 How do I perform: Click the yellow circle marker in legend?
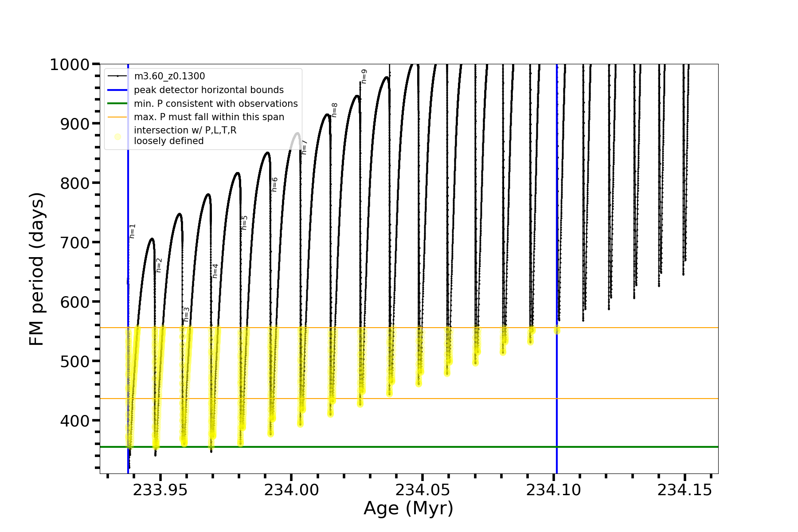coord(117,137)
